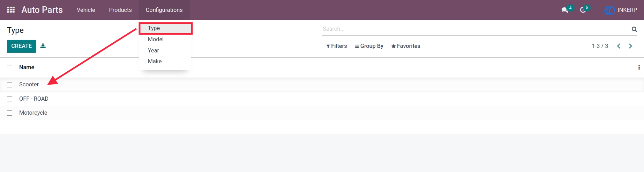
Task: Open the apps grid menu icon
Action: click(11, 10)
